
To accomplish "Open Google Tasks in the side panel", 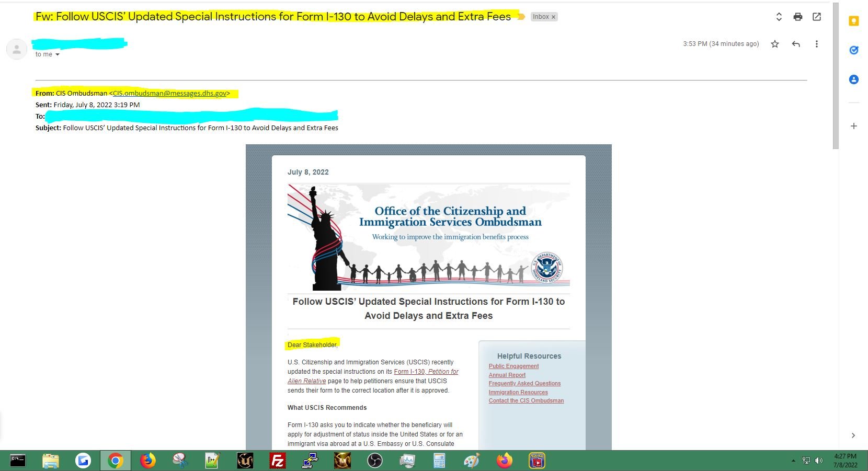I will pyautogui.click(x=854, y=50).
